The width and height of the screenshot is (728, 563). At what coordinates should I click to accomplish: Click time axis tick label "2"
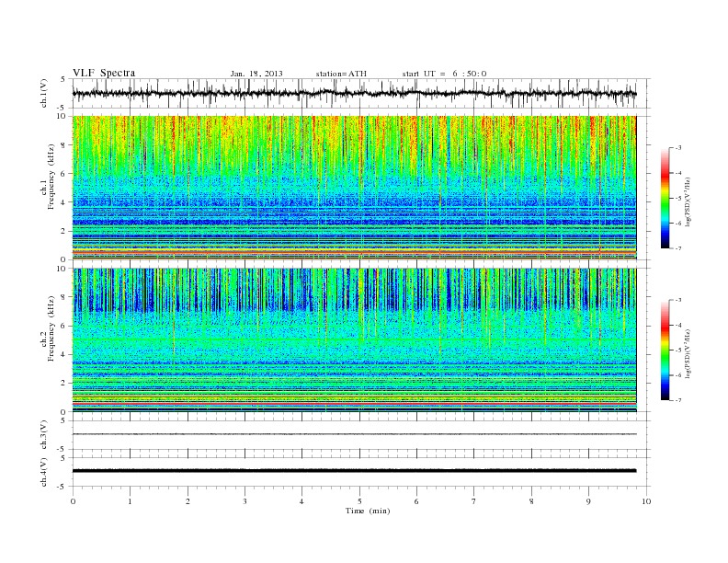(x=188, y=501)
